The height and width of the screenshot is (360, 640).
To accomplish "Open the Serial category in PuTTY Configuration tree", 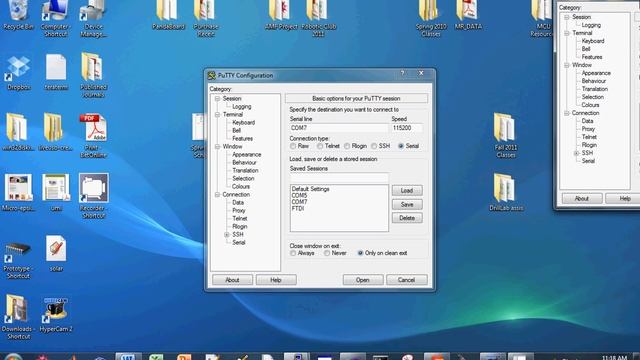I will coord(239,242).
